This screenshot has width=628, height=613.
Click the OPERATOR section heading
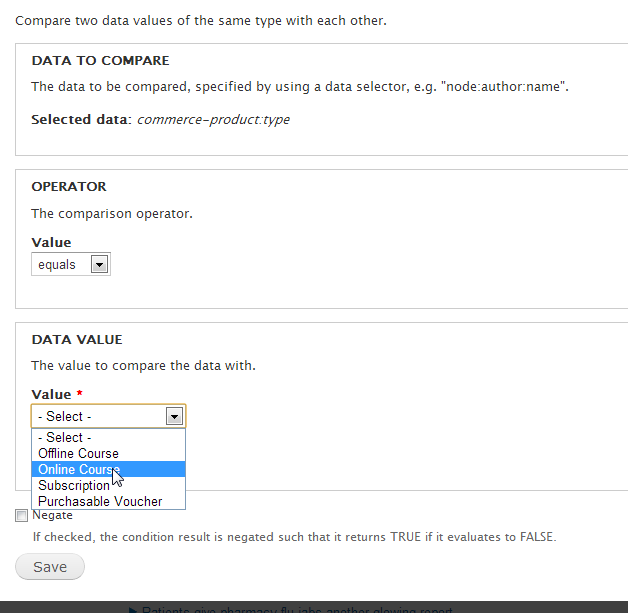pos(69,186)
